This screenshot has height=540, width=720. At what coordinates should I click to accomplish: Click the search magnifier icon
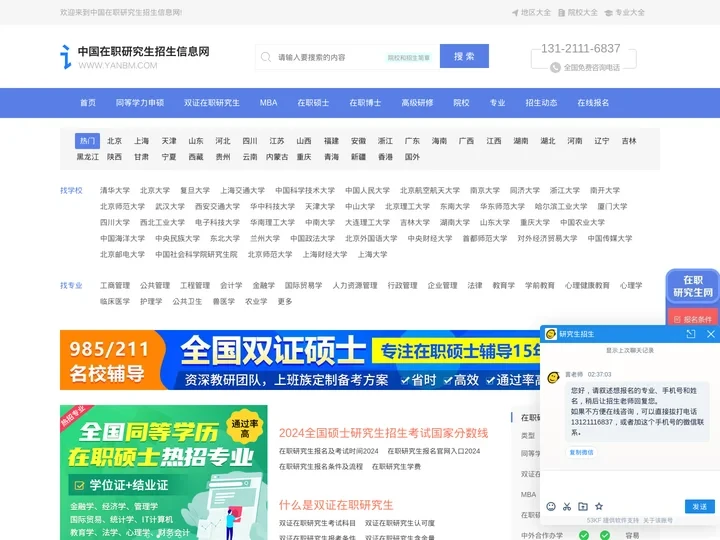[x=265, y=57]
